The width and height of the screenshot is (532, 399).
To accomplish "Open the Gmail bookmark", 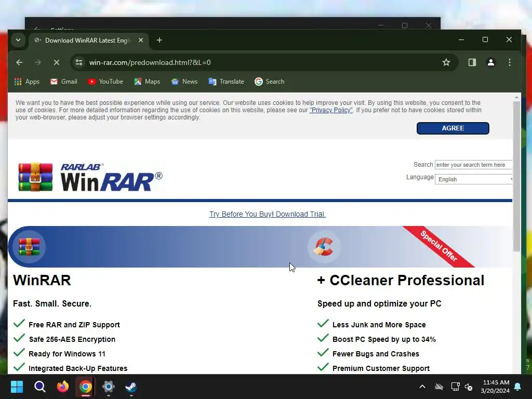I will [64, 82].
